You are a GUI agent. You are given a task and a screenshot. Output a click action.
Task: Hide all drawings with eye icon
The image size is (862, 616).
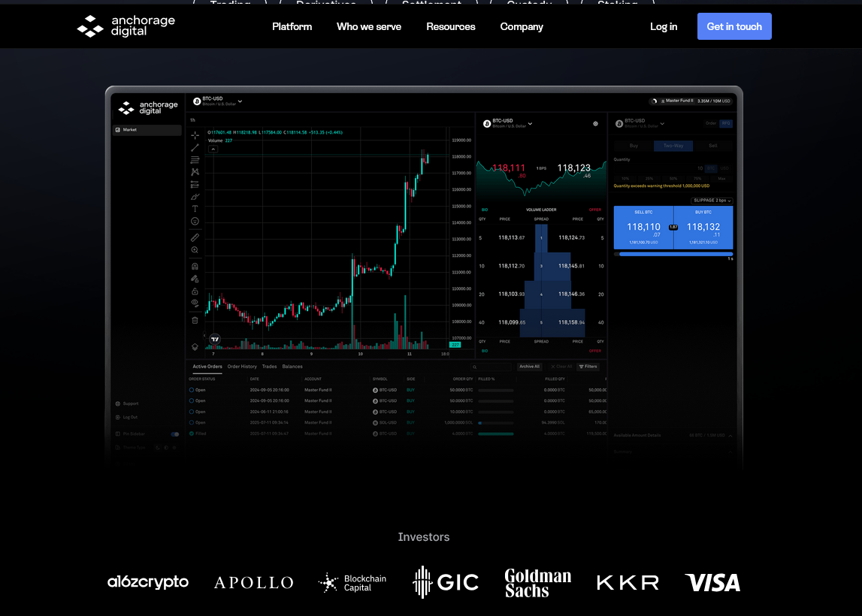tap(195, 303)
